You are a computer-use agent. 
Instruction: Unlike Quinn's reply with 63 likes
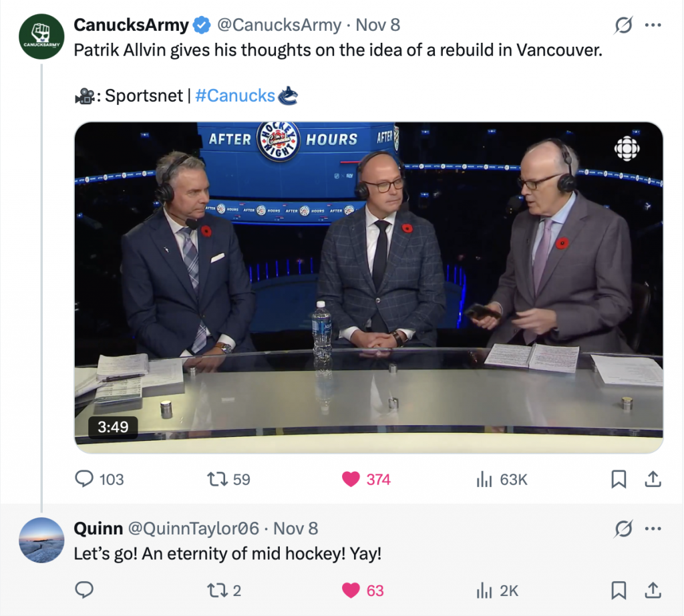(x=351, y=590)
